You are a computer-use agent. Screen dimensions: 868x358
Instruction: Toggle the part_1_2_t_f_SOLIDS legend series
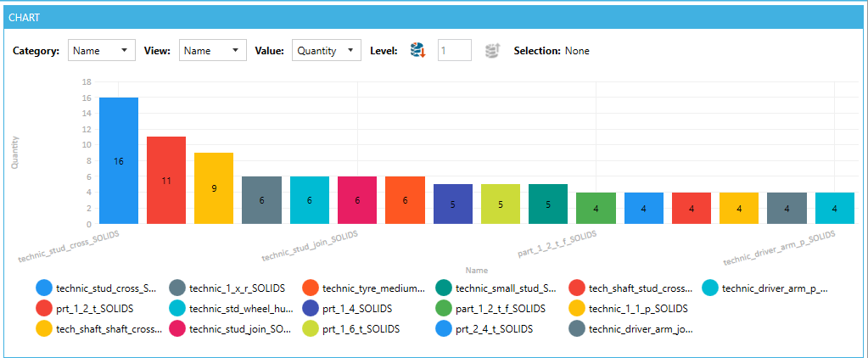501,309
